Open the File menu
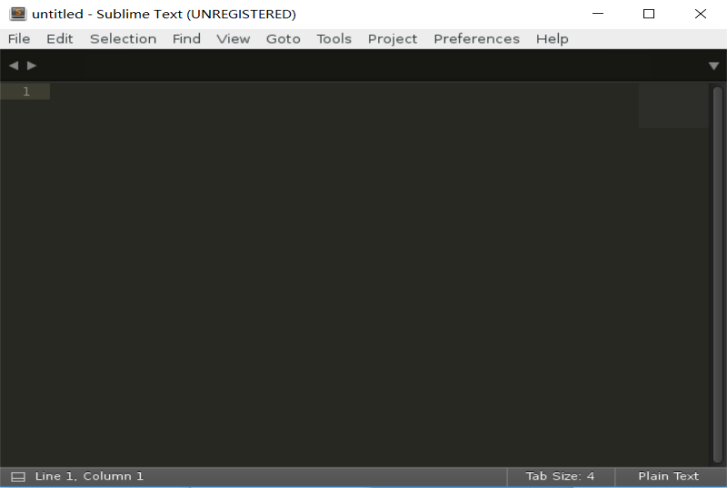 tap(19, 39)
